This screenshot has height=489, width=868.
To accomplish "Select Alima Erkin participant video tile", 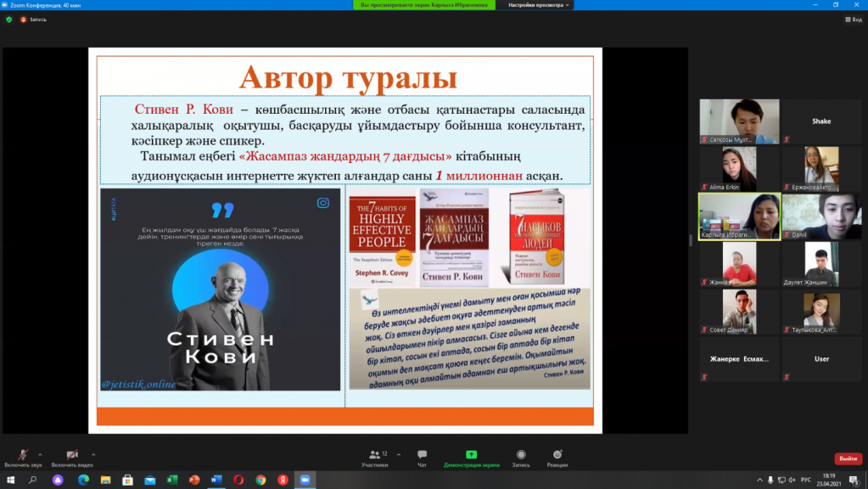I will (739, 169).
